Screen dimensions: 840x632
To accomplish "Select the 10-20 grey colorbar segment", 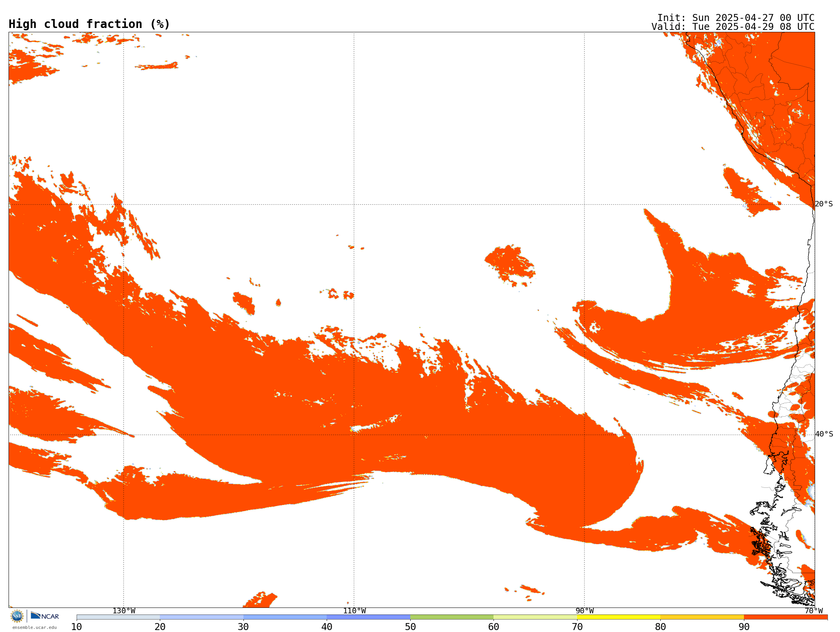I will pos(118,617).
